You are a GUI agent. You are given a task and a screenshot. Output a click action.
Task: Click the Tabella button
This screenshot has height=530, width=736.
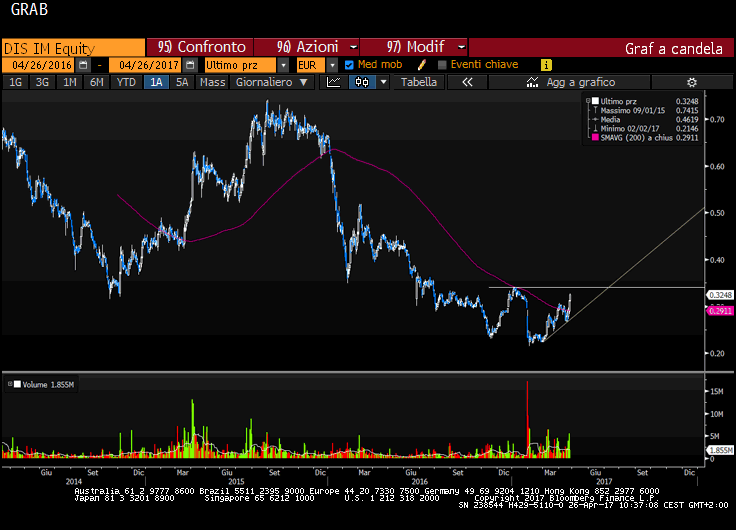(x=419, y=82)
